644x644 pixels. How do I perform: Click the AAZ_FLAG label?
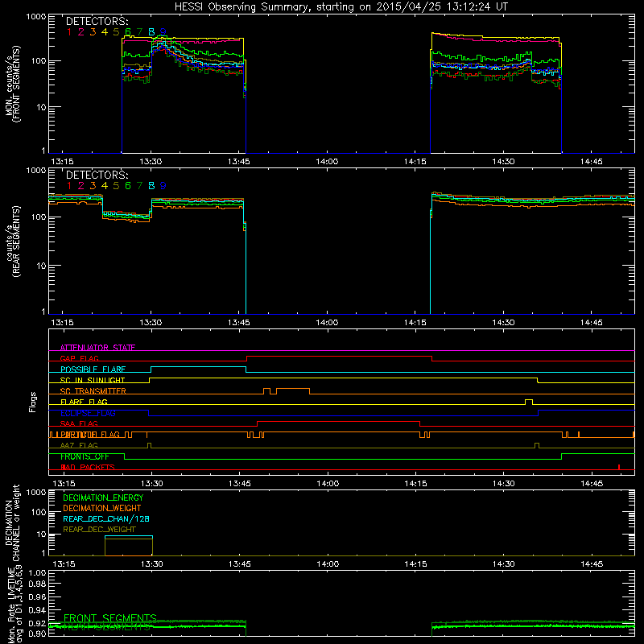point(79,445)
